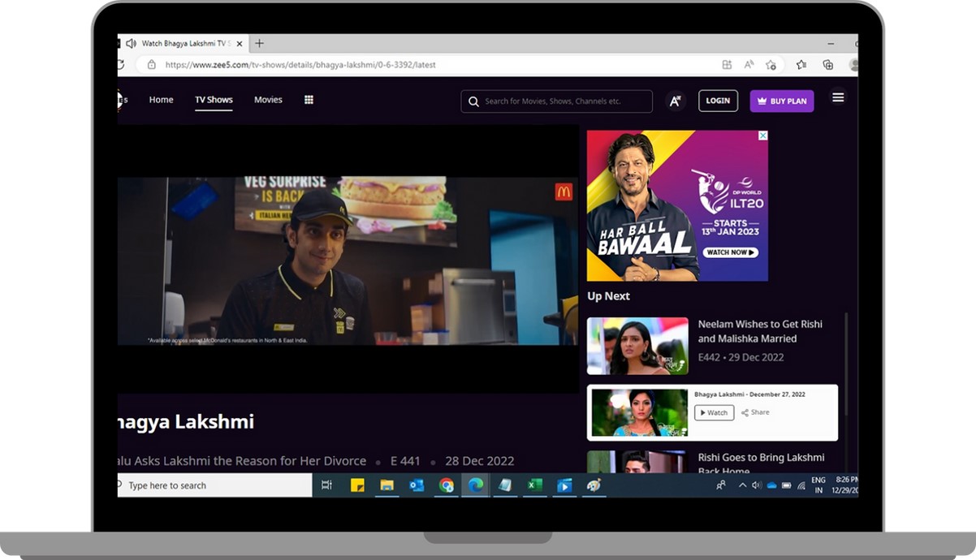Switch the ENG IN input language
The image size is (976, 560).
coord(818,485)
